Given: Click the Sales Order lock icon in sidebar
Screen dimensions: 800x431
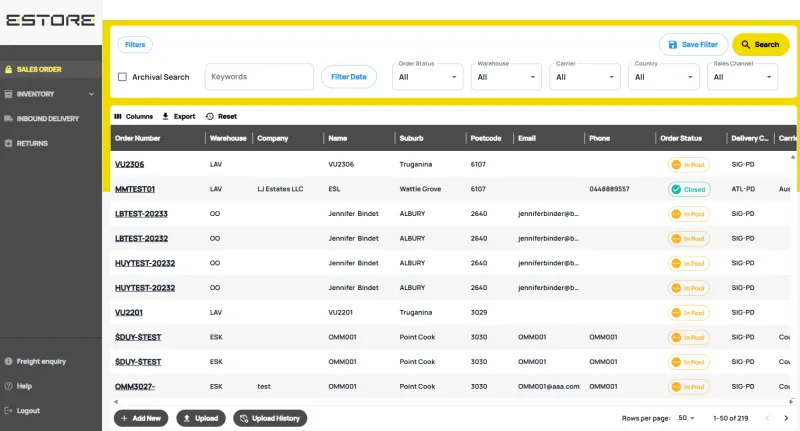Looking at the screenshot, I should [x=8, y=69].
